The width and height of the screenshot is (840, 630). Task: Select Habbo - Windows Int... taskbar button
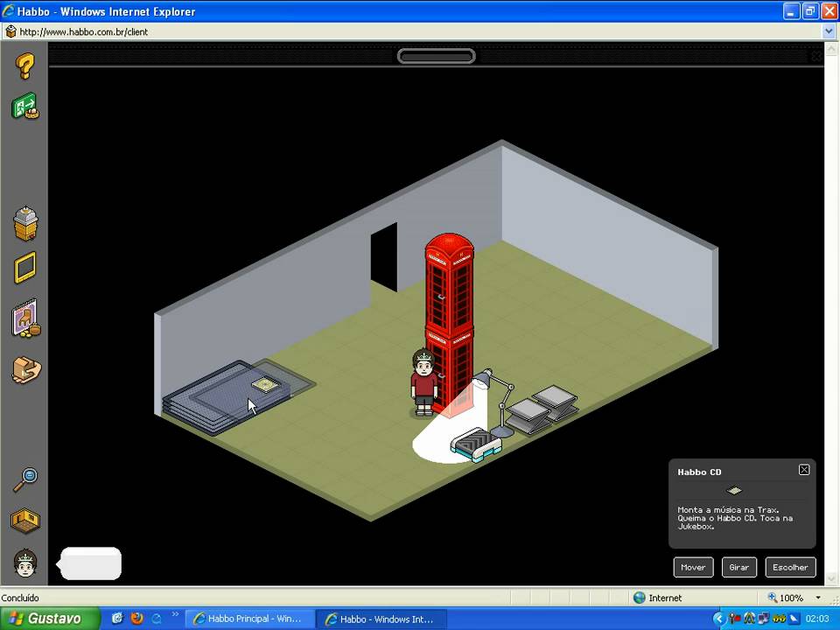pyautogui.click(x=381, y=619)
